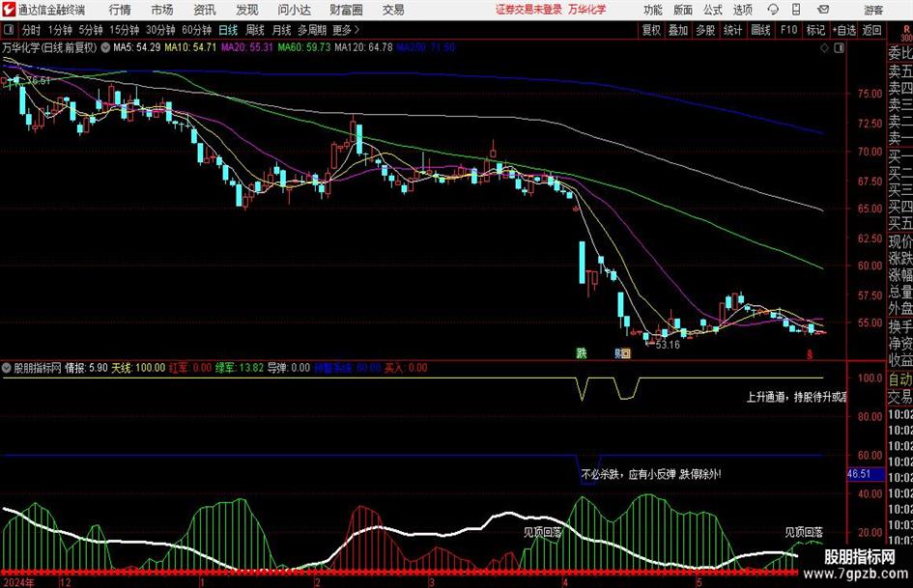This screenshot has height=588, width=913.
Task: Open the 交易 menu
Action: pyautogui.click(x=393, y=10)
